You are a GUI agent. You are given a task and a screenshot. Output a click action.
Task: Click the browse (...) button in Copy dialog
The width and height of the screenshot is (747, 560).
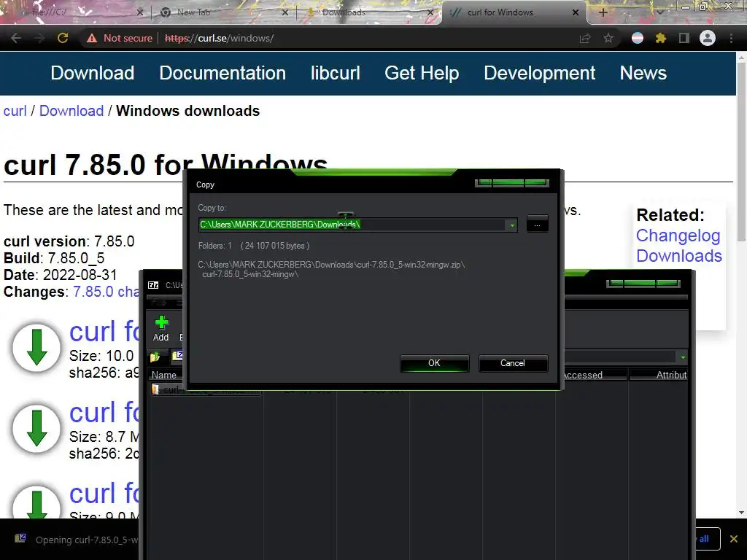pyautogui.click(x=538, y=225)
